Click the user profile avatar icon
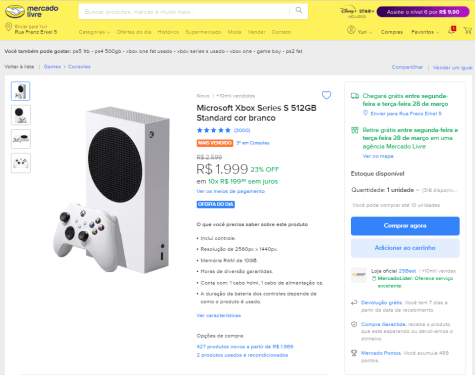This screenshot has width=475, height=375. coord(351,30)
